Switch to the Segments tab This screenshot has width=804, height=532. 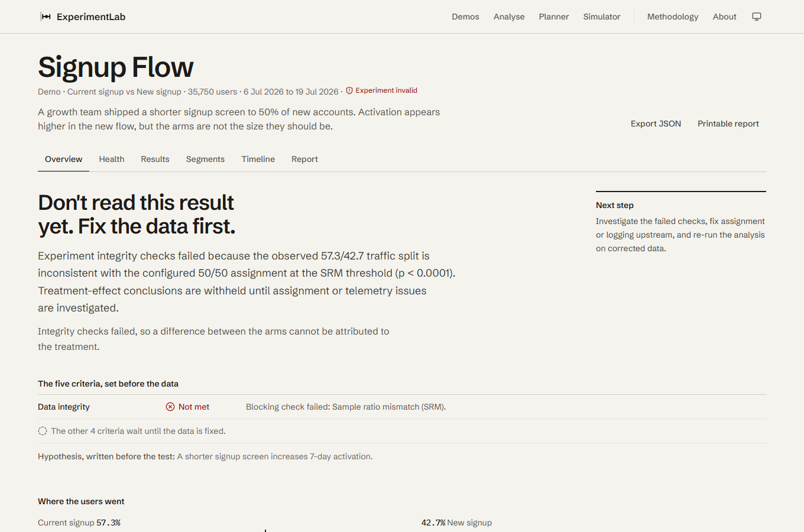tap(205, 159)
